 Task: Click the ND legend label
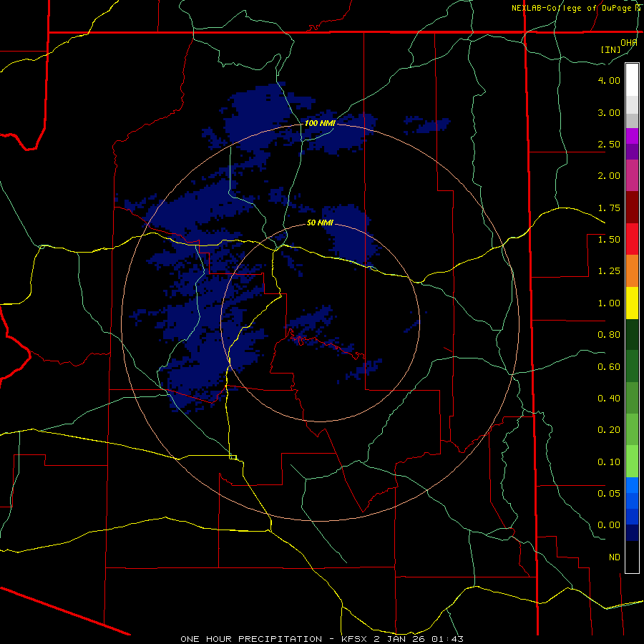pyautogui.click(x=615, y=557)
